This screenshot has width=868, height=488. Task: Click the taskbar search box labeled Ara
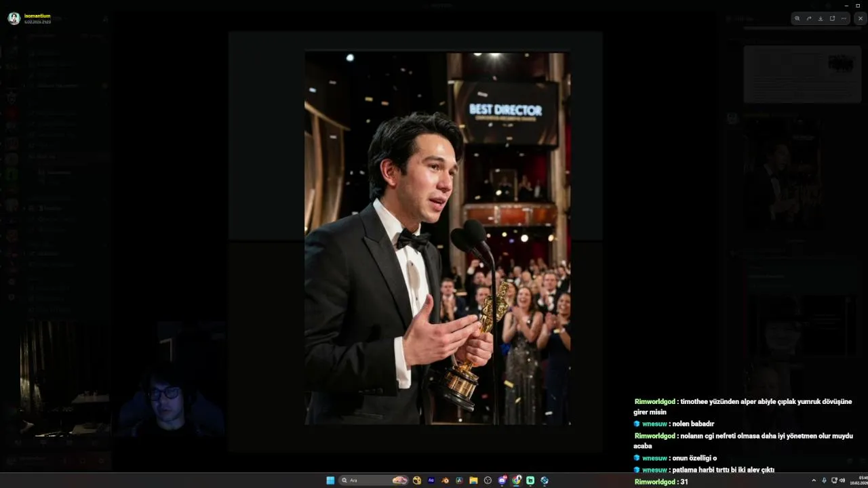click(x=374, y=481)
